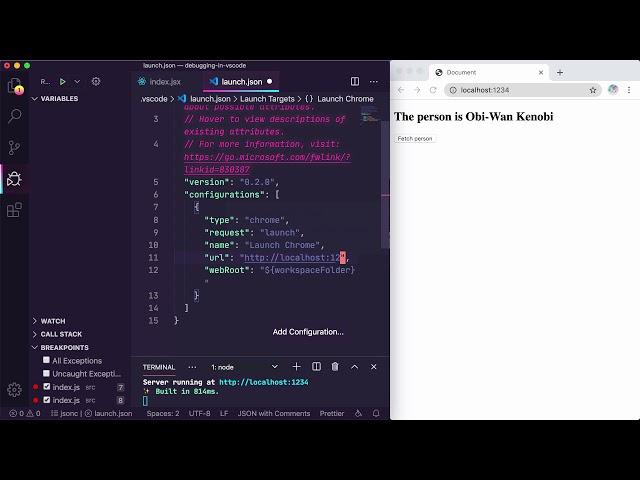Open terminal panel ellipsis menu
Image resolution: width=640 pixels, height=480 pixels.
192,367
